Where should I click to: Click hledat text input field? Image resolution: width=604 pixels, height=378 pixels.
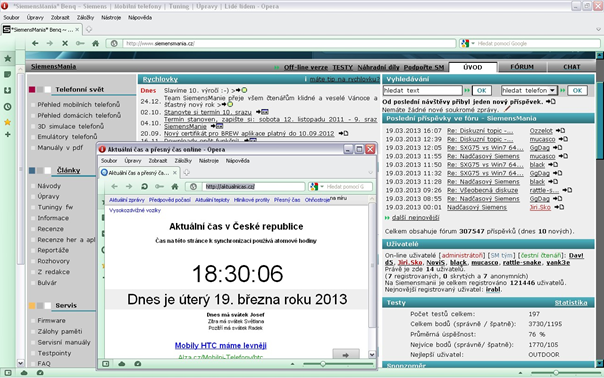(423, 91)
